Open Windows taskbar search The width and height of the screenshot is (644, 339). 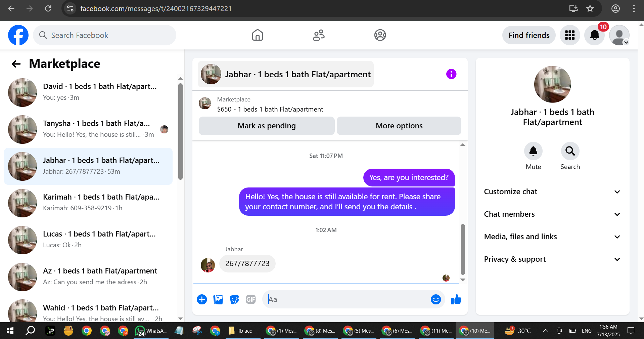[30, 331]
